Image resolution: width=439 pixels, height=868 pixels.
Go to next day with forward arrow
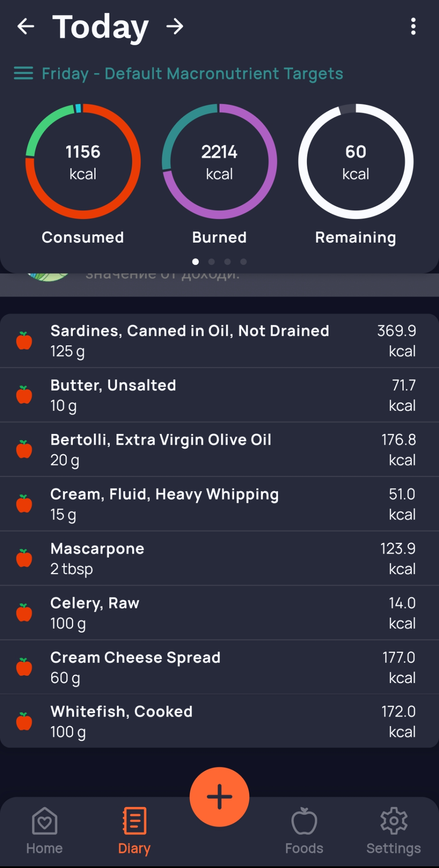coord(175,27)
